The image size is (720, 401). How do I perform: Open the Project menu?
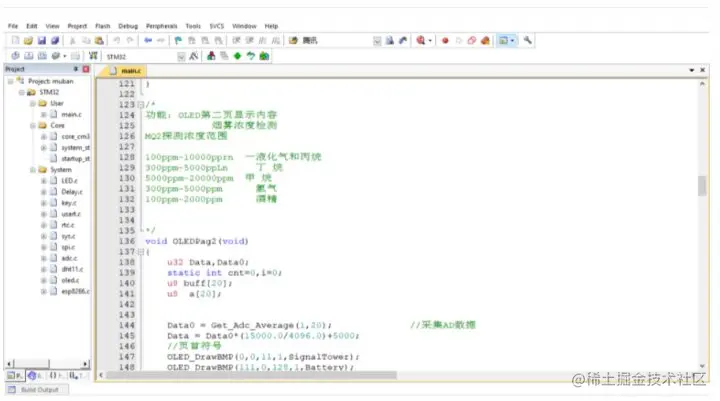[x=77, y=26]
